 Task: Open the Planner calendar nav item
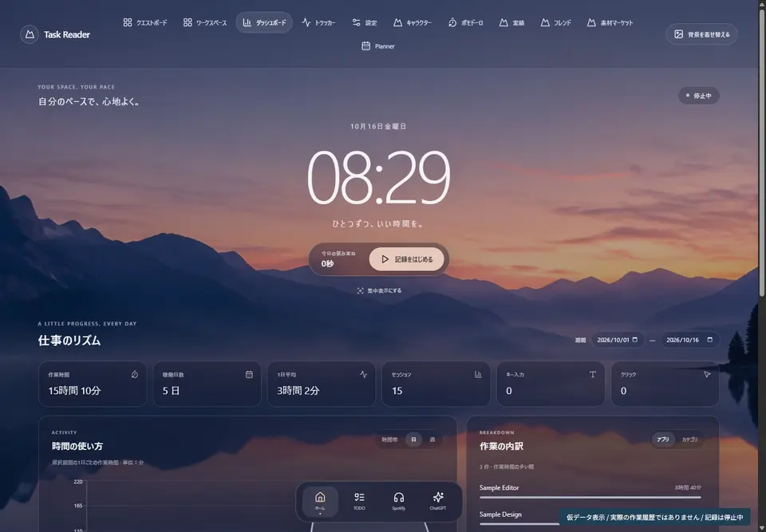pos(378,46)
